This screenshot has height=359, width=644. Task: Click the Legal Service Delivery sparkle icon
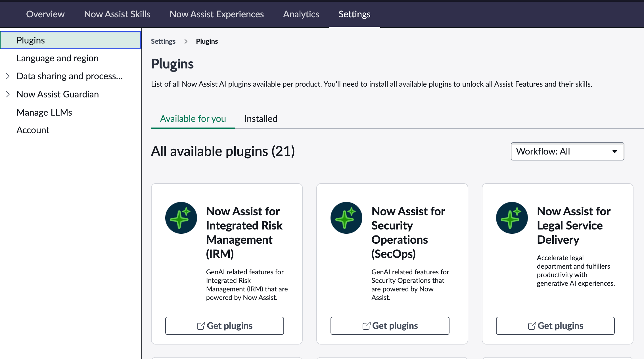tap(512, 218)
